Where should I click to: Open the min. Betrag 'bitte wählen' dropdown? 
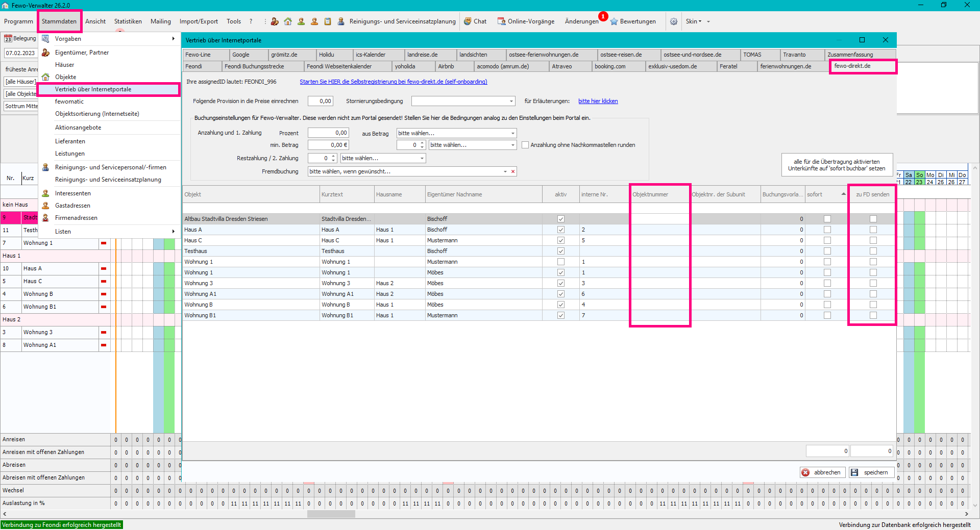(x=513, y=145)
